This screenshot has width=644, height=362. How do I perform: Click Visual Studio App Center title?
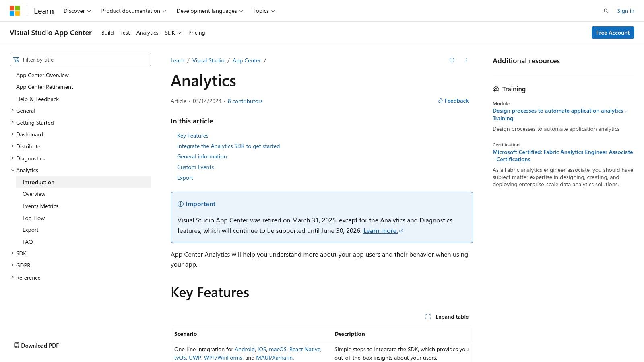click(51, 33)
